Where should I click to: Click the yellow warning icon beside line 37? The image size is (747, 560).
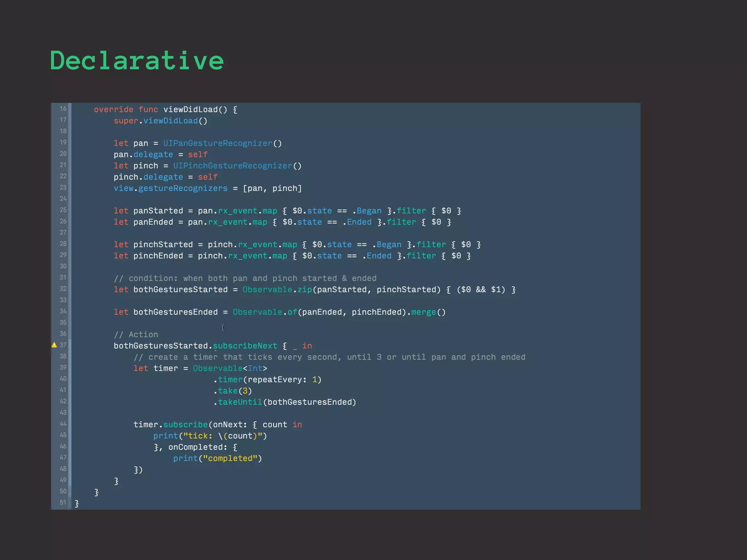(x=54, y=345)
